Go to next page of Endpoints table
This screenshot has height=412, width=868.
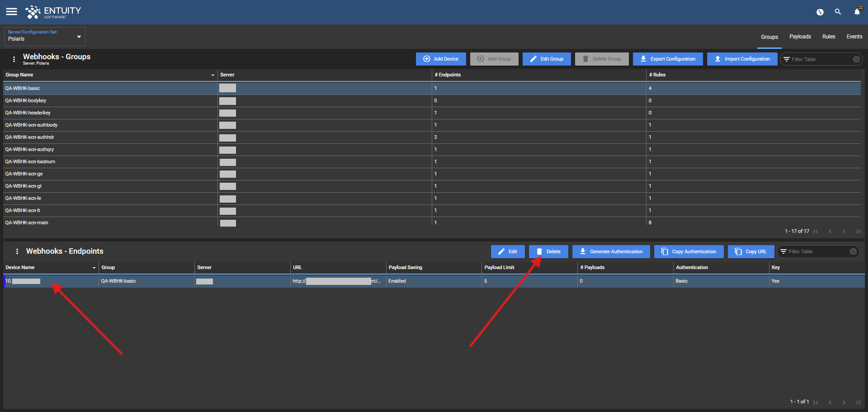[x=844, y=402]
